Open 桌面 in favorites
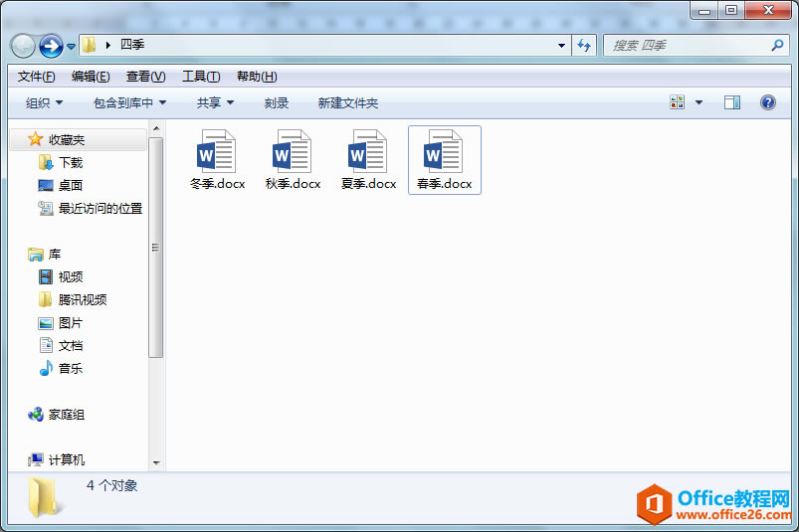 tap(71, 185)
